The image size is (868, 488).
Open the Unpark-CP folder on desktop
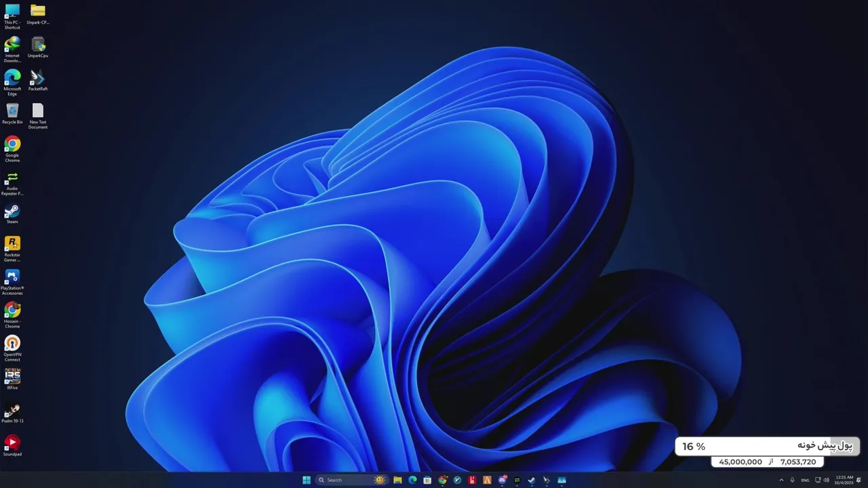point(38,14)
